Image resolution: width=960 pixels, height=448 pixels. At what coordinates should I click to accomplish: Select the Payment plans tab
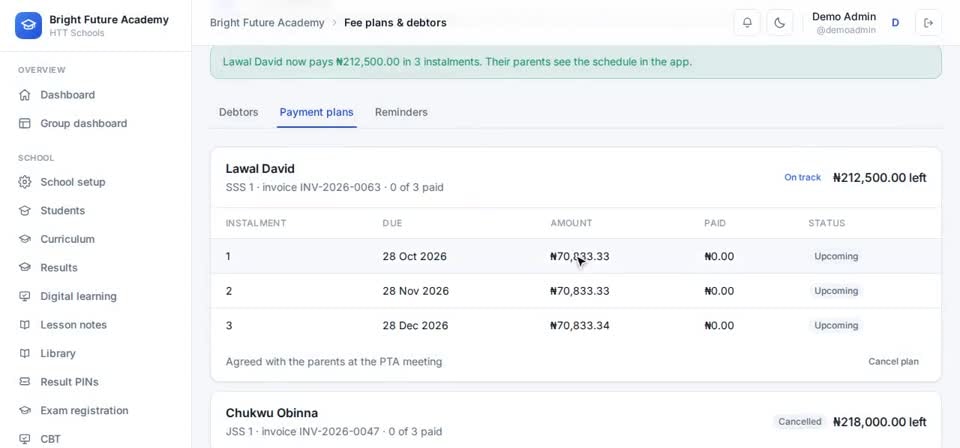[317, 113]
